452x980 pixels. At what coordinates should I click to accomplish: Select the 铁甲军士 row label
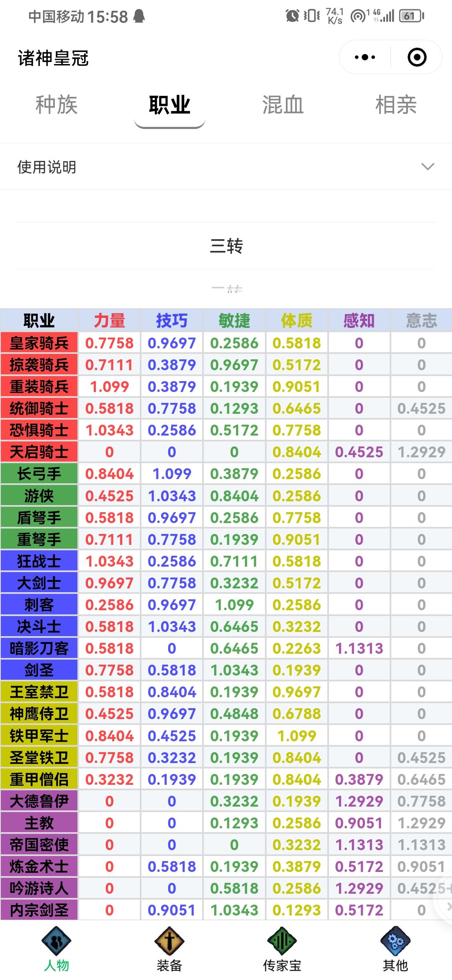coord(39,736)
